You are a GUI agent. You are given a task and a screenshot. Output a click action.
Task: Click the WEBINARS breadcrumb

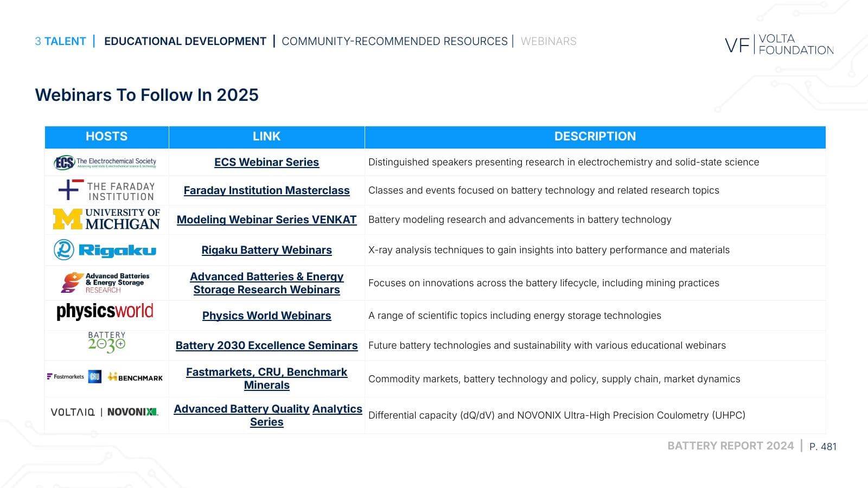click(x=548, y=41)
